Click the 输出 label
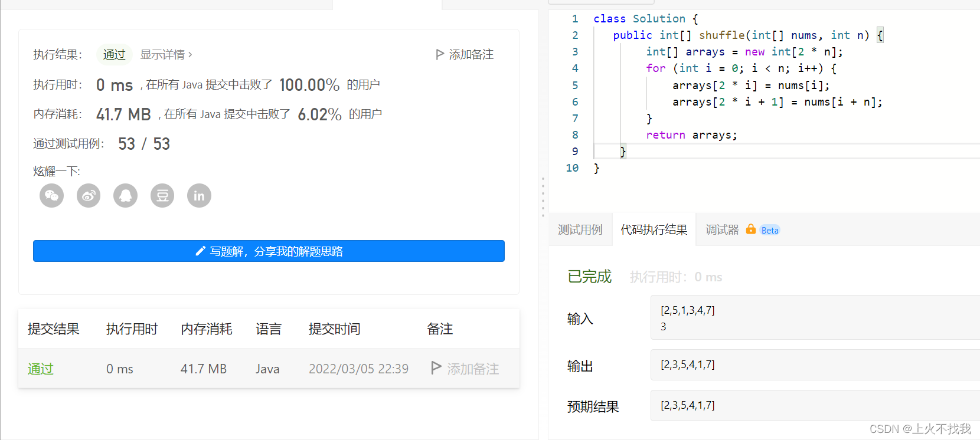Image resolution: width=980 pixels, height=440 pixels. pyautogui.click(x=580, y=366)
